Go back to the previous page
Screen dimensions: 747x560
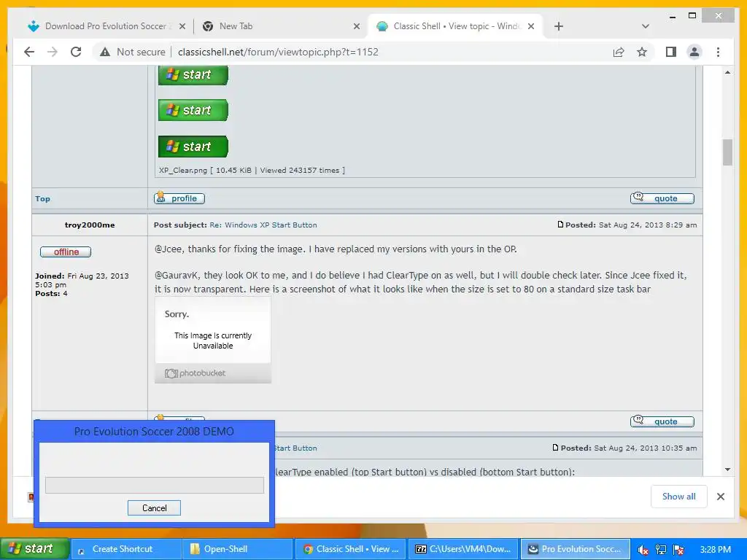click(29, 52)
